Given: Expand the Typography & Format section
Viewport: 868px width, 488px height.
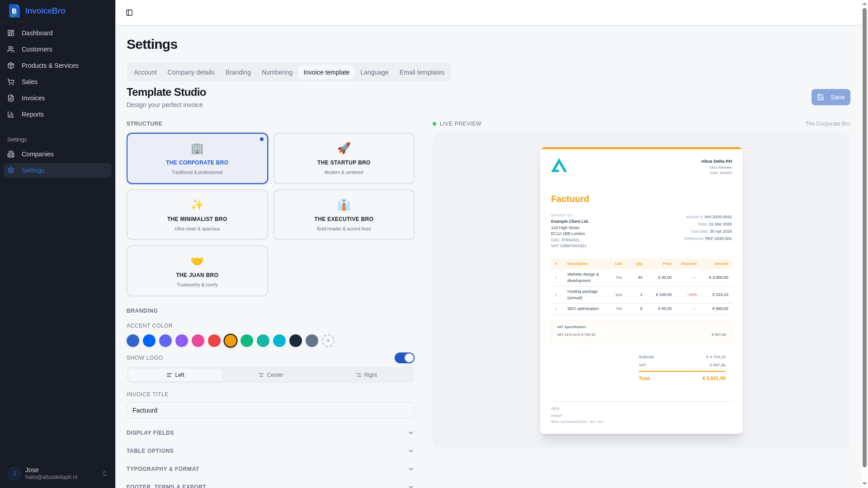Looking at the screenshot, I should pyautogui.click(x=270, y=469).
